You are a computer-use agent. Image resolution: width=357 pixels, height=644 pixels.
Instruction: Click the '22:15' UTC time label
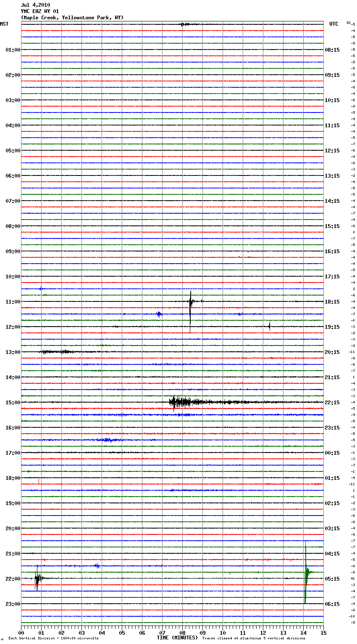[332, 403]
